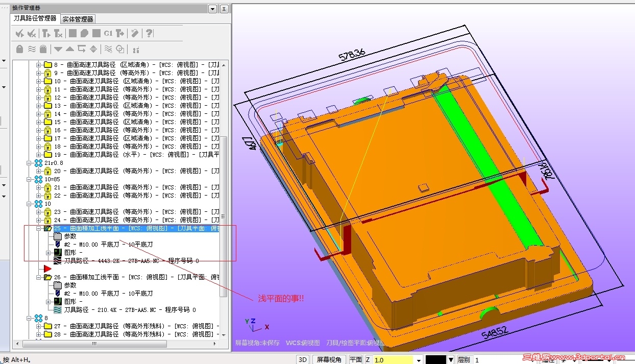
Task: Click the regenerate dirty operations icon
Action: pyautogui.click(x=58, y=34)
